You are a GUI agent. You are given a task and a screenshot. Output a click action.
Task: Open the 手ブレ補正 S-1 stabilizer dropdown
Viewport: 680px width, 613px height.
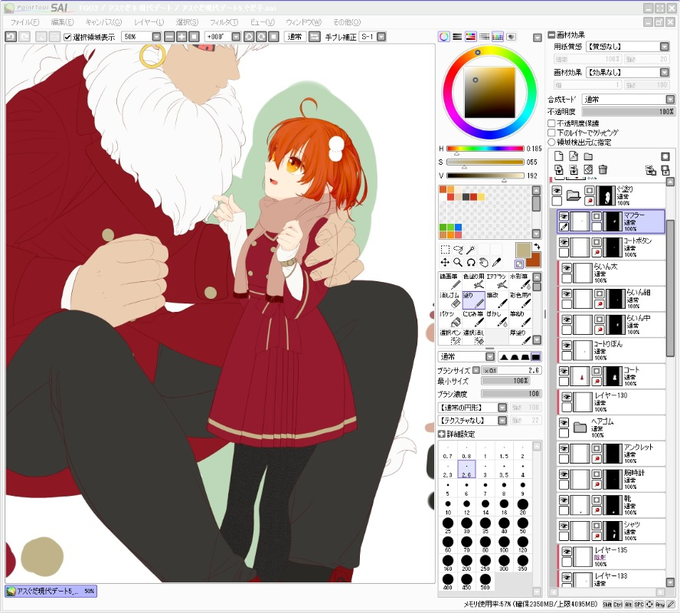(381, 37)
